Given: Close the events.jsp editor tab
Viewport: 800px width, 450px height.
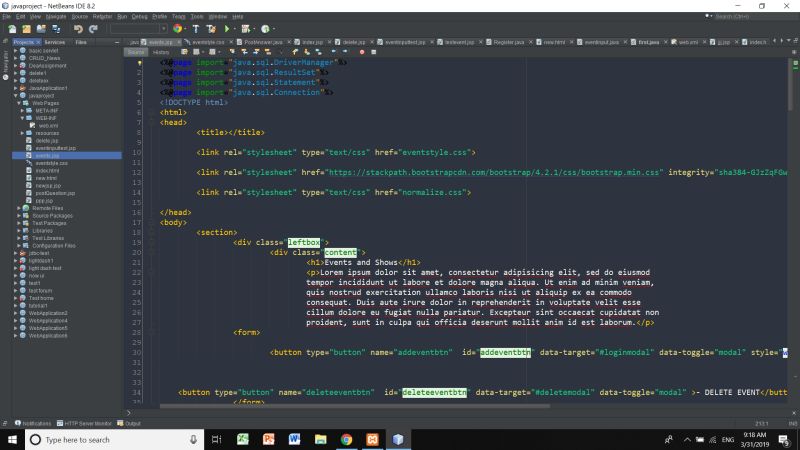Looking at the screenshot, I should (x=179, y=42).
